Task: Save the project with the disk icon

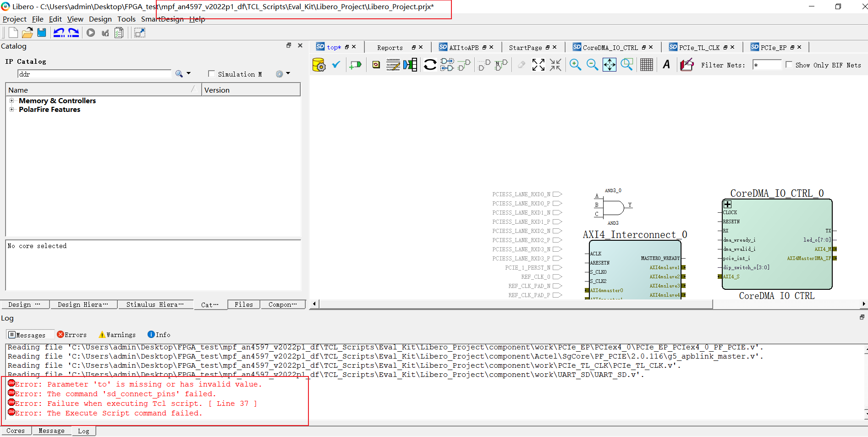Action: (42, 32)
